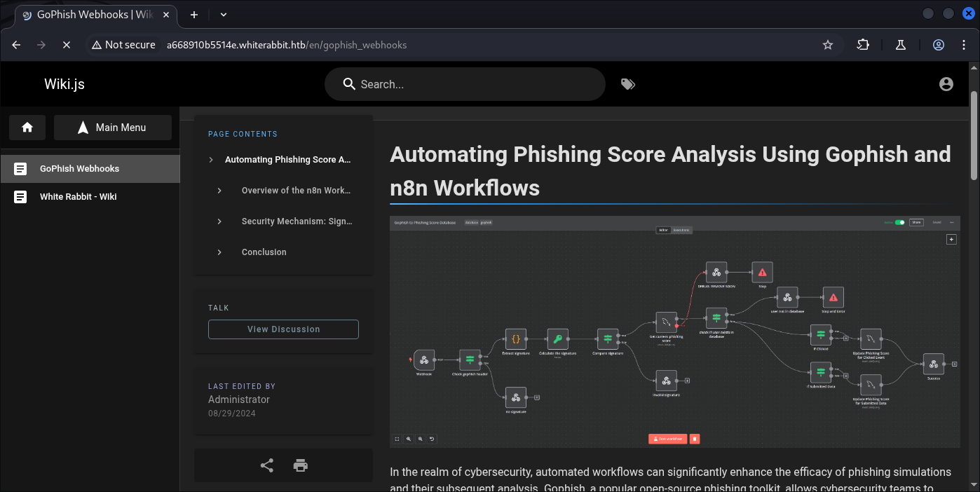
Task: Click the user account icon in Wiki header
Action: coord(946,84)
